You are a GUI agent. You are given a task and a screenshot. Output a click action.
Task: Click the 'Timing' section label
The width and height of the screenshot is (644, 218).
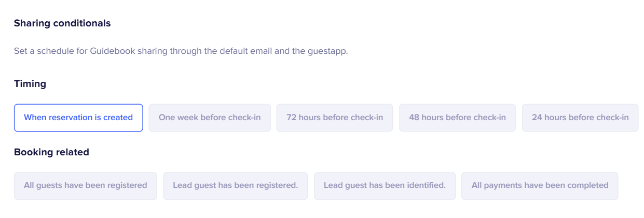pyautogui.click(x=30, y=84)
